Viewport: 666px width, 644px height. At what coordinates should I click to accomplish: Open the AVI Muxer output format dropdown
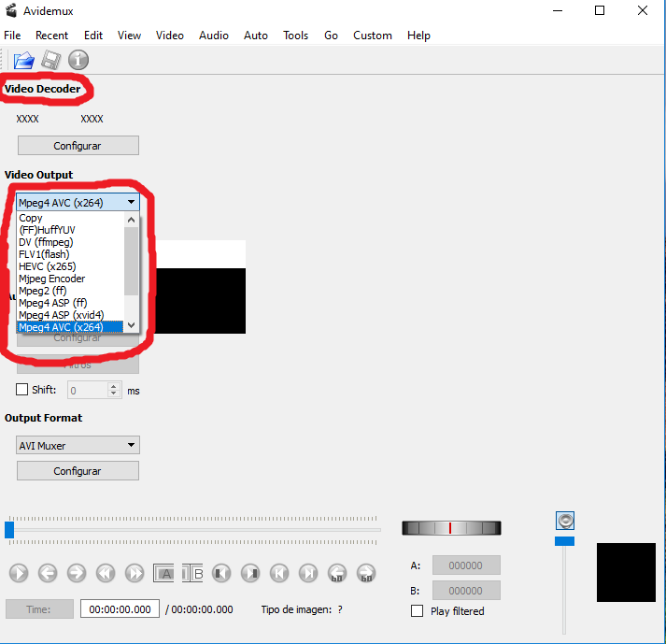tap(78, 445)
